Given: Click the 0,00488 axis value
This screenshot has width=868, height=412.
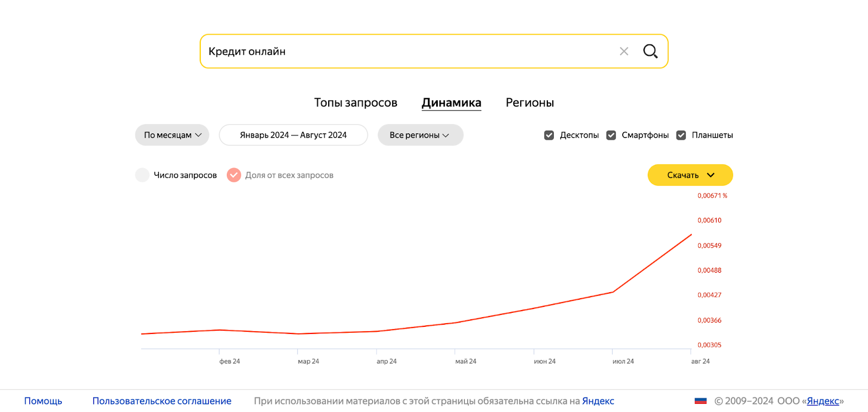Looking at the screenshot, I should point(710,270).
